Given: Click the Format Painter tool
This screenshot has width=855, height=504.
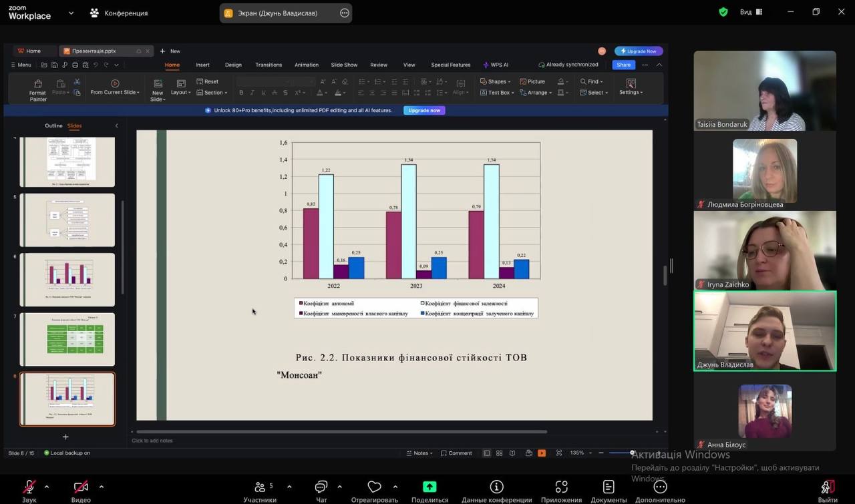Looking at the screenshot, I should coord(38,89).
